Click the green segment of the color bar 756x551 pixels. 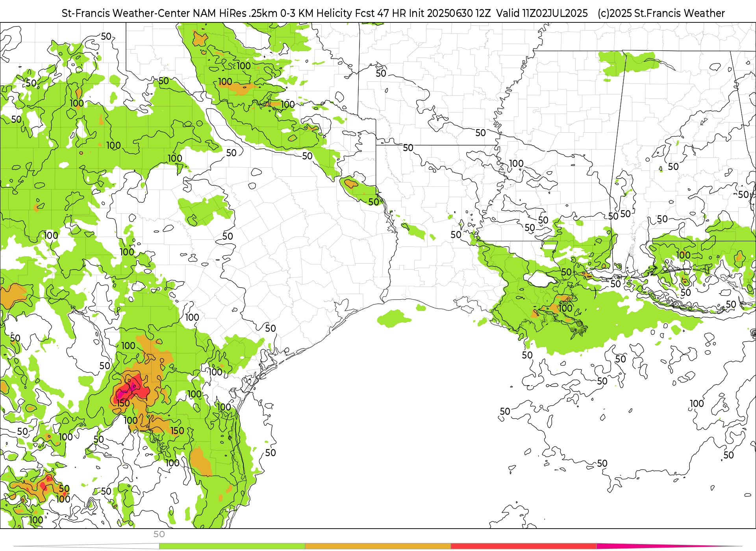tap(232, 546)
